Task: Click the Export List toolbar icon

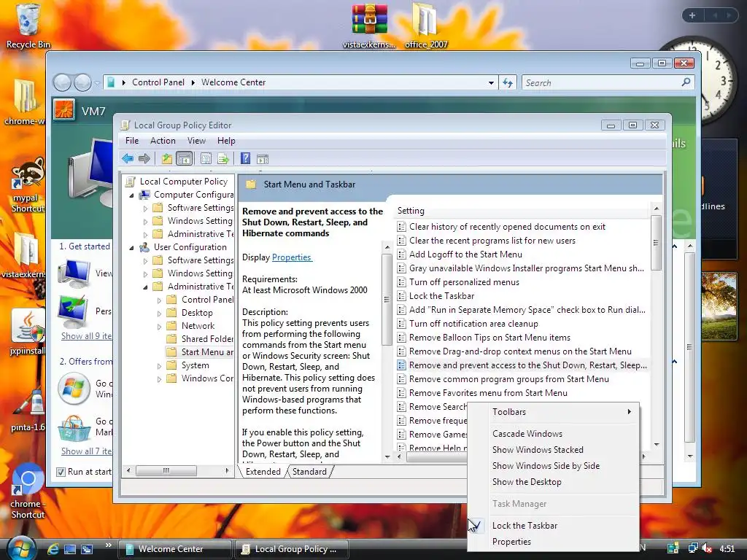Action: click(x=223, y=158)
